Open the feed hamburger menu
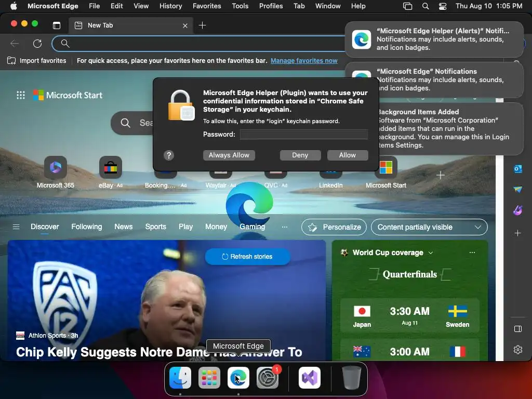Screen dimensions: 532x399 point(16,227)
